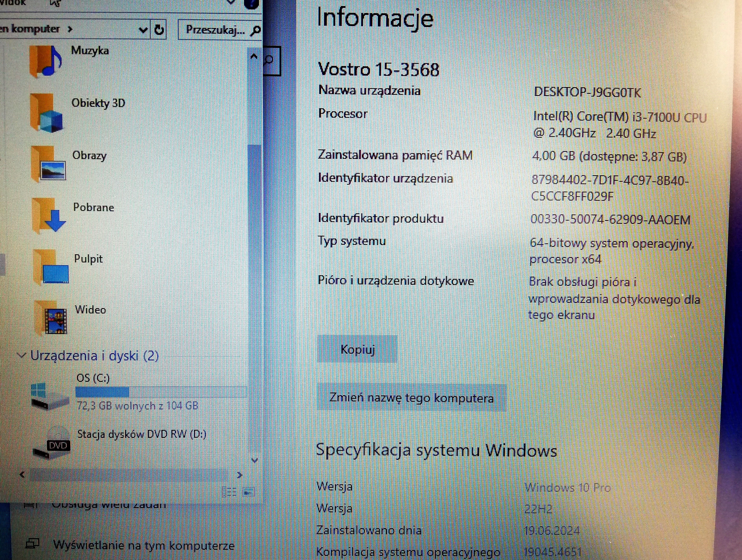Click the Kopiuj button

pyautogui.click(x=358, y=349)
